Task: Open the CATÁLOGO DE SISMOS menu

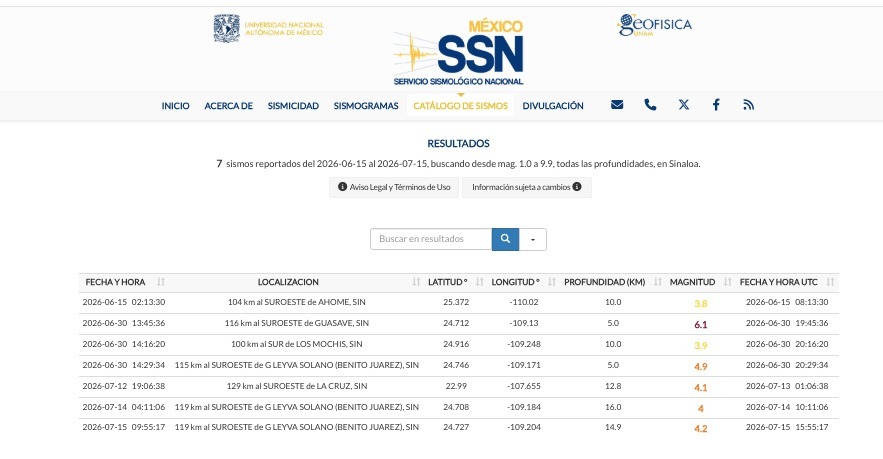Action: coord(461,106)
